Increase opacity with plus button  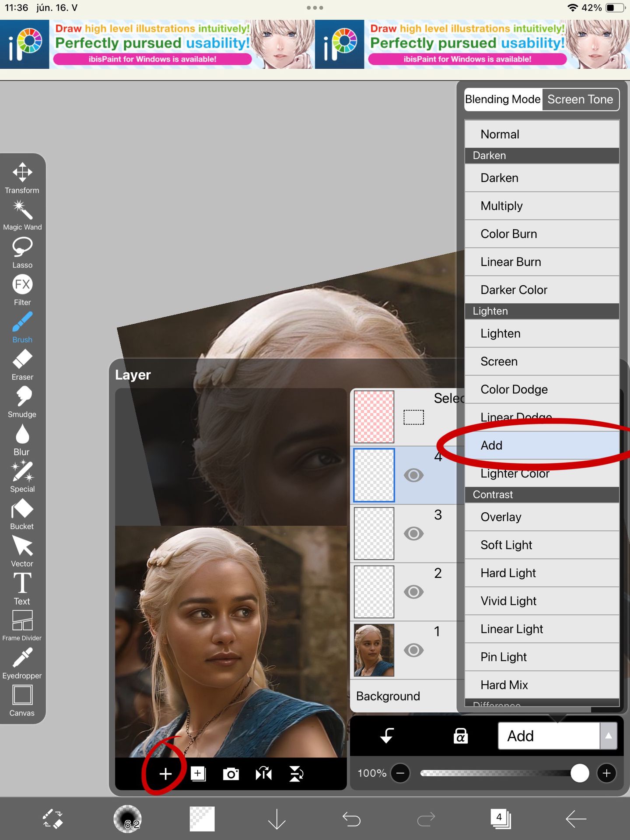[606, 773]
